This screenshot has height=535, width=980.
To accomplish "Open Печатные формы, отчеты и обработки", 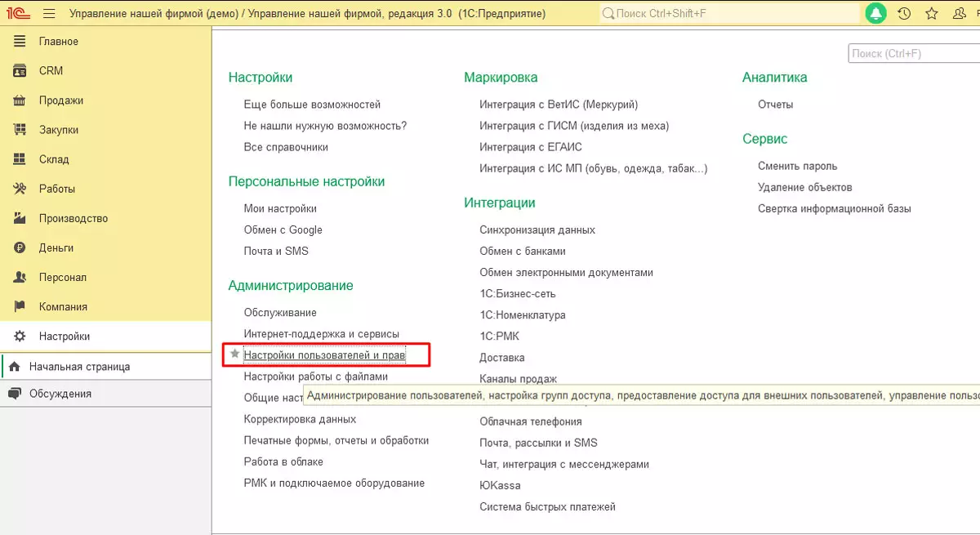I will (336, 440).
